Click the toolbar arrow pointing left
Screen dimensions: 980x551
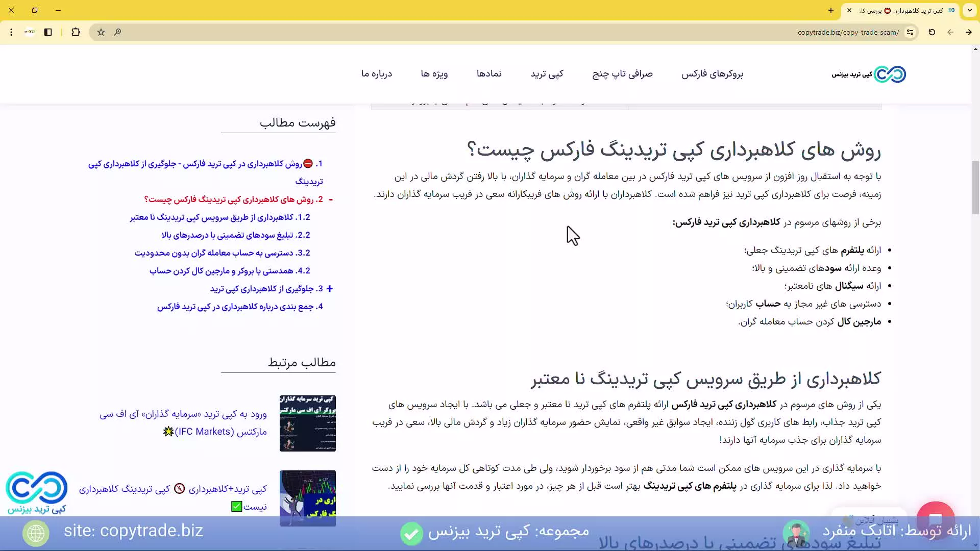tap(950, 32)
